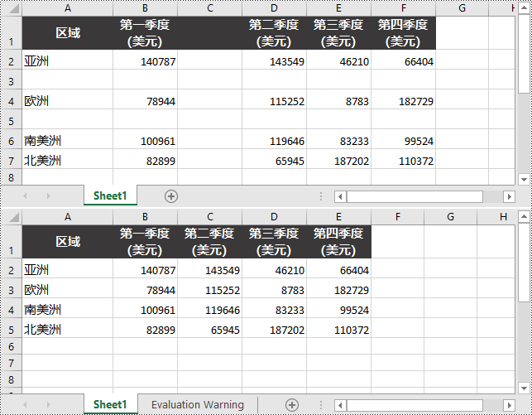Click the left horizontal scroll arrow in the top spreadsheet

pos(340,196)
